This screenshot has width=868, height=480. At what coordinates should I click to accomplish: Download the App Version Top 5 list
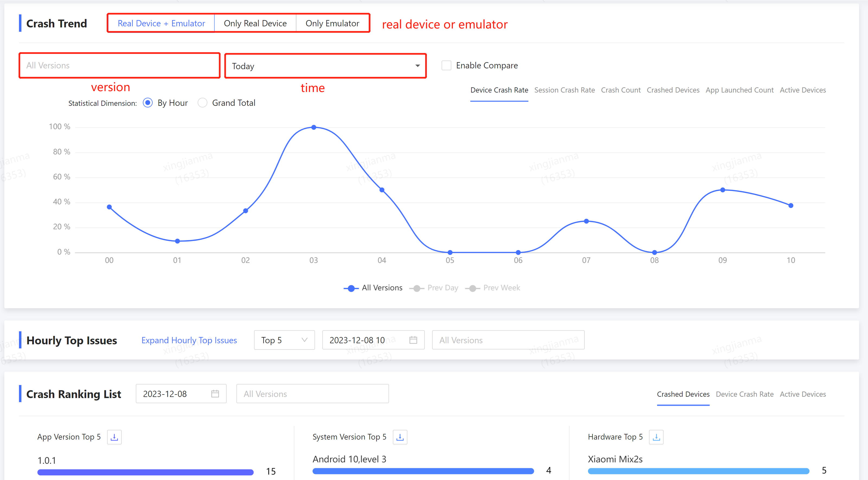114,437
